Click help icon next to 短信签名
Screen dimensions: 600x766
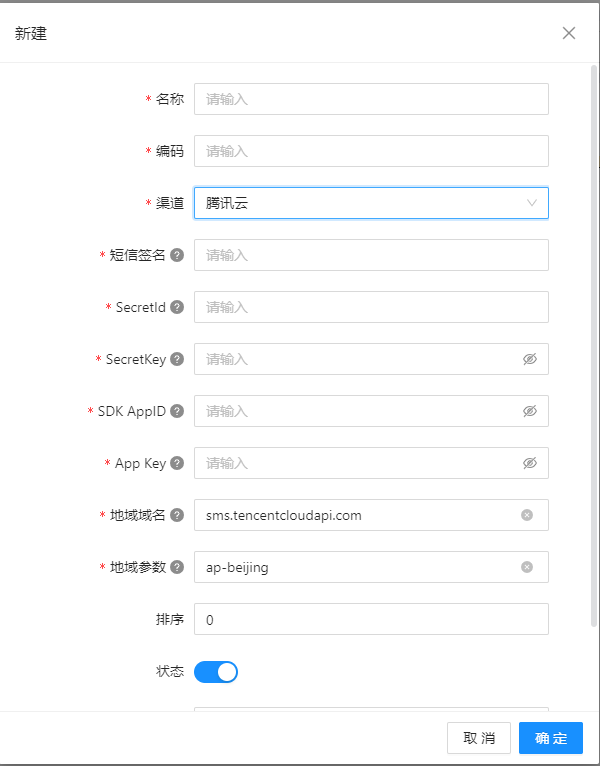pos(177,255)
